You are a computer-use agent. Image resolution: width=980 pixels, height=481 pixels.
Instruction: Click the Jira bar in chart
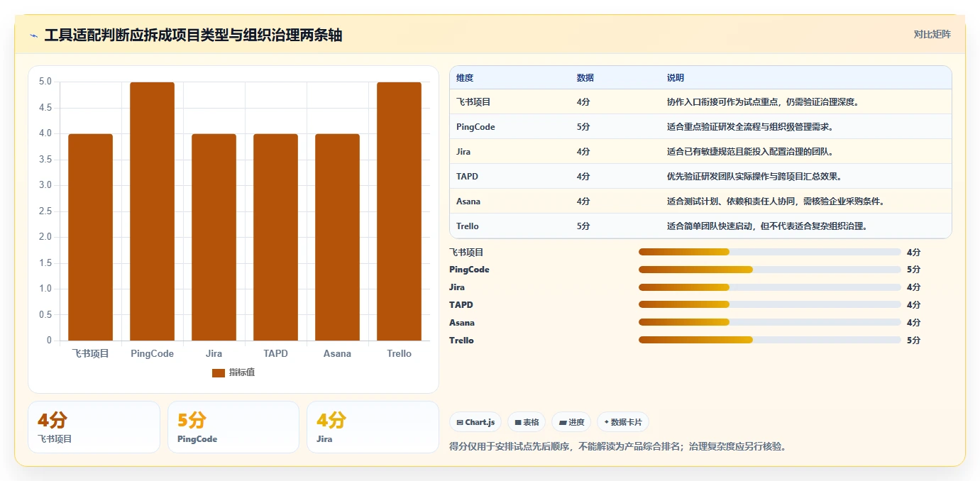[x=214, y=237]
